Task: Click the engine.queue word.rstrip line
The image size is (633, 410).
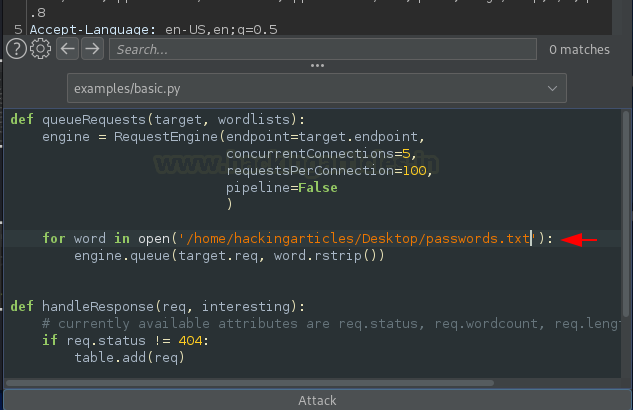Action: coord(229,255)
